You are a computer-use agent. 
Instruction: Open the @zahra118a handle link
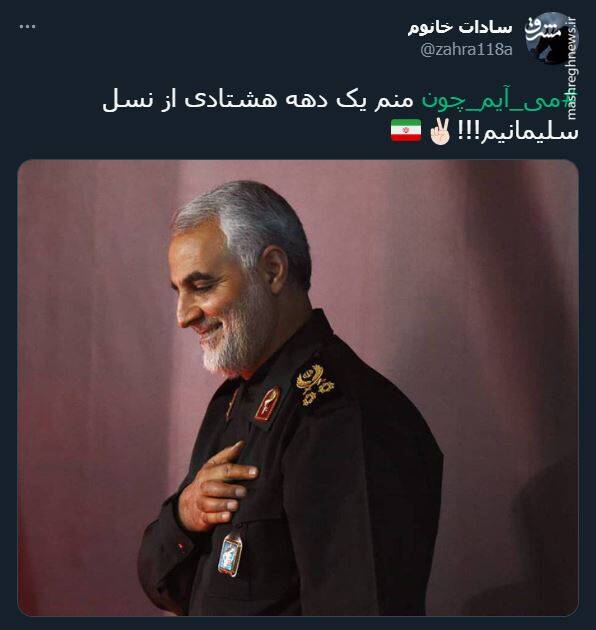point(466,50)
